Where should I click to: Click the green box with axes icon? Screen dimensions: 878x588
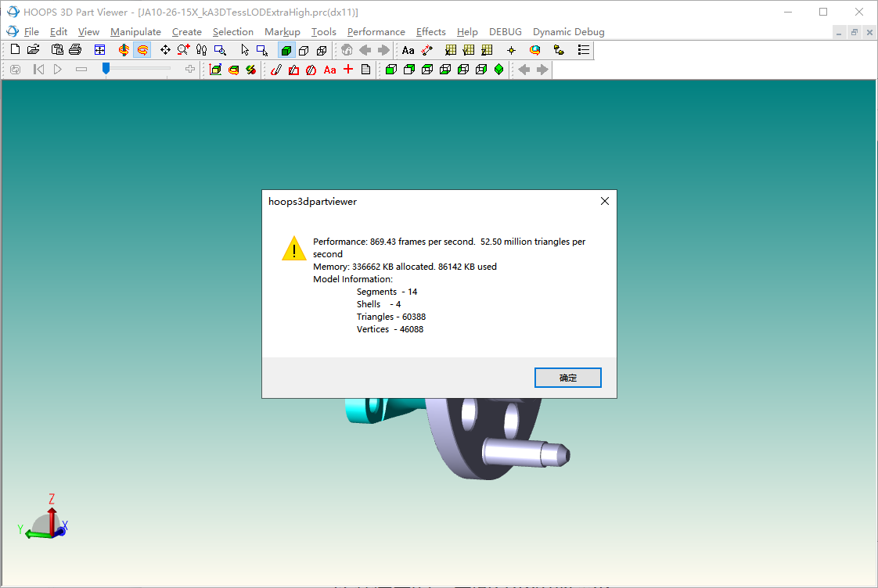coord(215,70)
